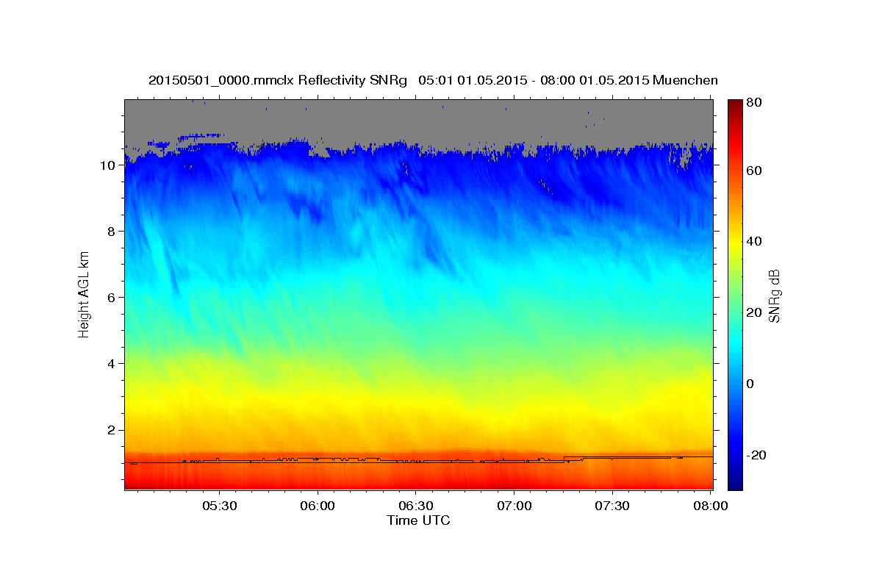The height and width of the screenshot is (588, 882).
Task: Click the '06:30' time tick label
Action: coord(415,506)
